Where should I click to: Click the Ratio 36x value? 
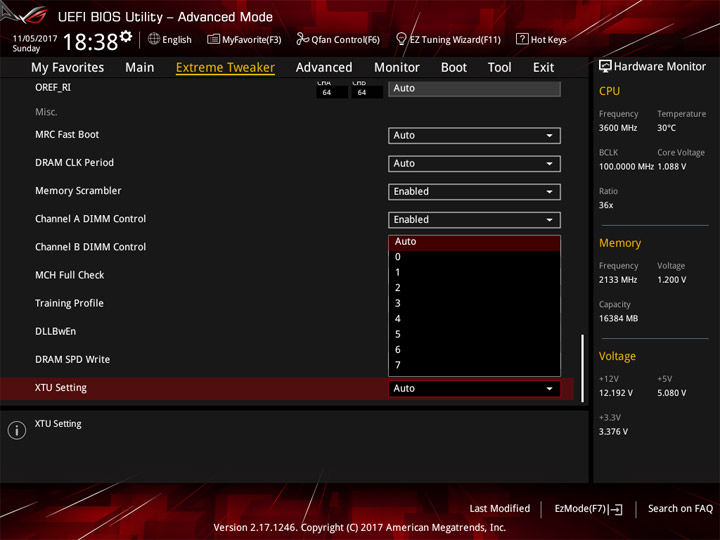coord(606,206)
